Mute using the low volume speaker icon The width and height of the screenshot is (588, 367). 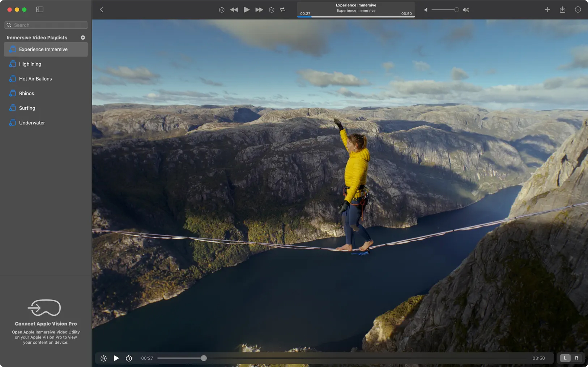coord(426,10)
